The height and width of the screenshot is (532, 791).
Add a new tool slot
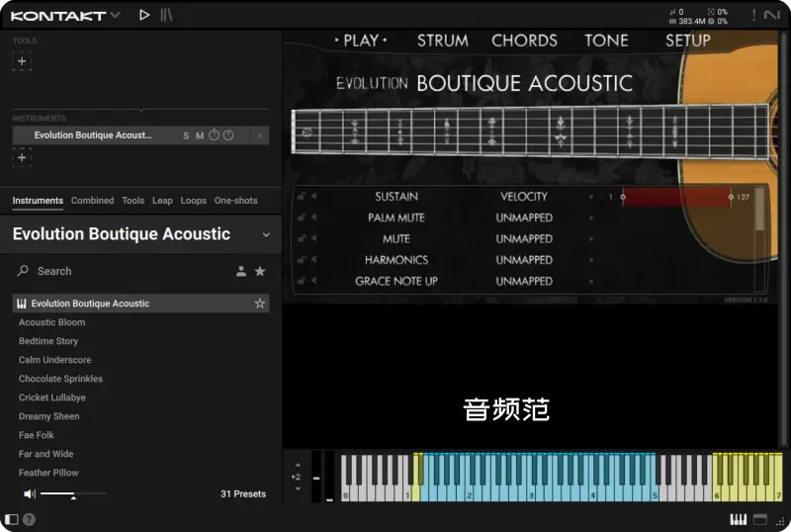click(x=22, y=61)
